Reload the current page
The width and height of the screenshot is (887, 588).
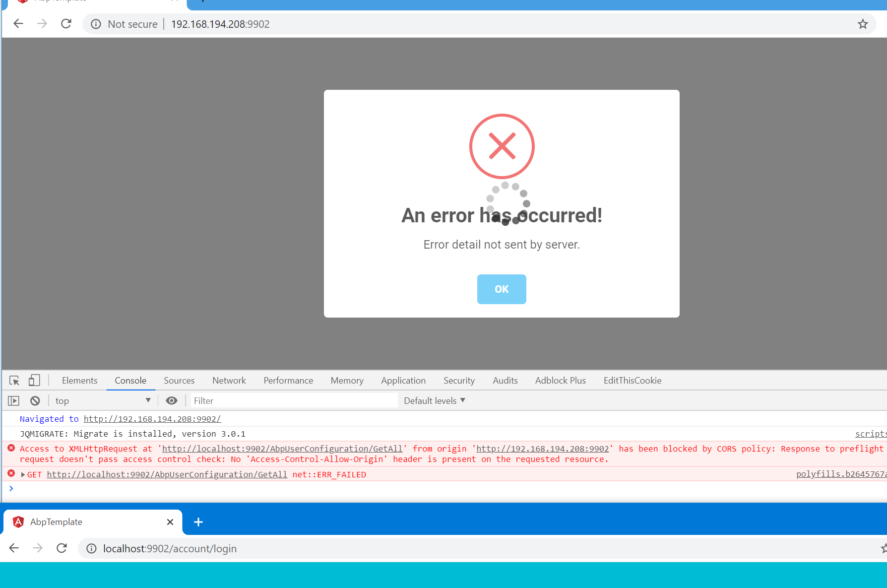pos(65,23)
